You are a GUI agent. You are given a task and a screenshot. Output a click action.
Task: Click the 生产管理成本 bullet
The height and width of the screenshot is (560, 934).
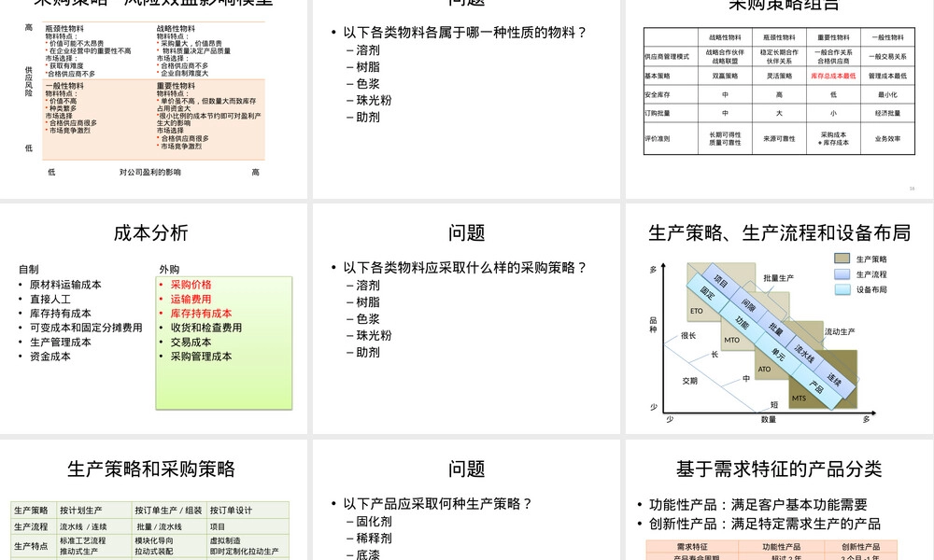coord(61,342)
